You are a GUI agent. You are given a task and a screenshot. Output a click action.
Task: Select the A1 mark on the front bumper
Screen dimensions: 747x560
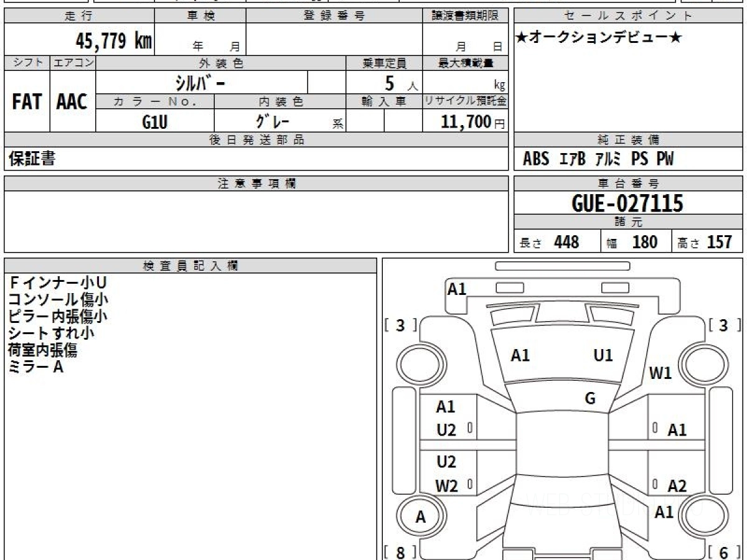[457, 289]
